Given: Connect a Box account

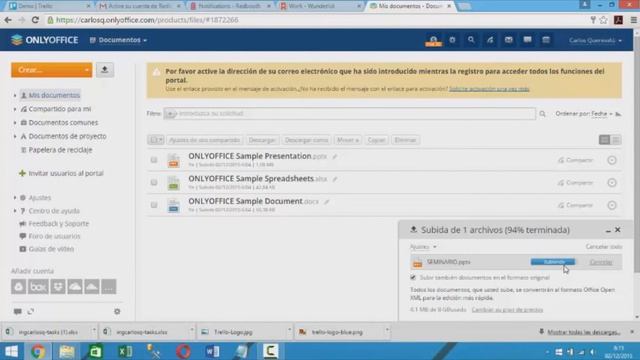Looking at the screenshot, I should coord(38,287).
